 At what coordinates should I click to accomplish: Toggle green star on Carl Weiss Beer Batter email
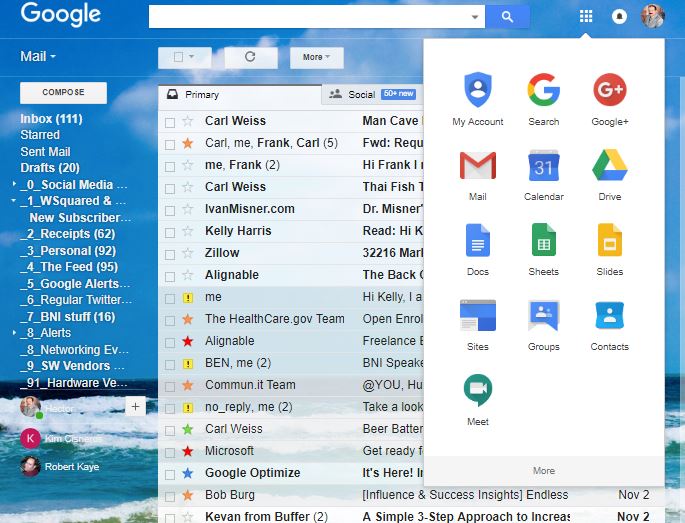coord(187,429)
